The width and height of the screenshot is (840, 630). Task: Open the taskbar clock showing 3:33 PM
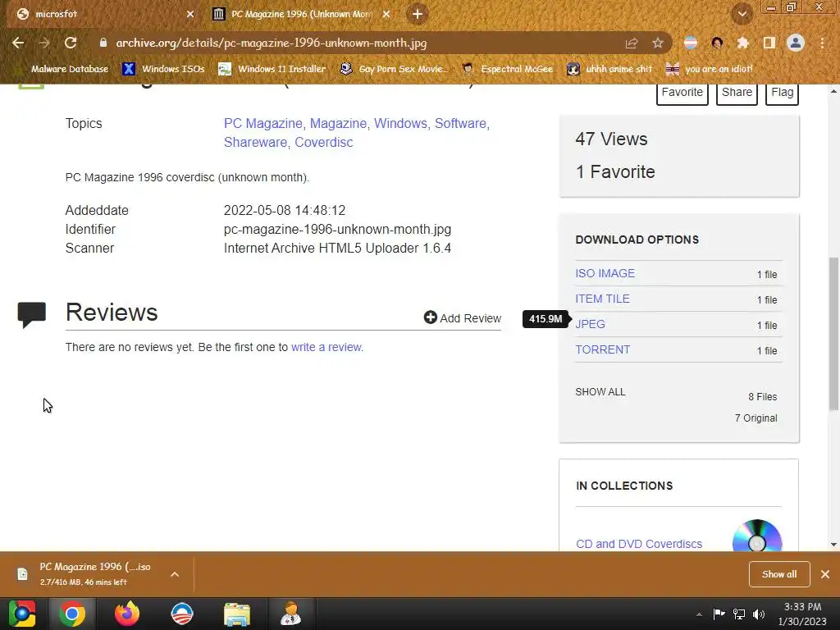tap(802, 614)
